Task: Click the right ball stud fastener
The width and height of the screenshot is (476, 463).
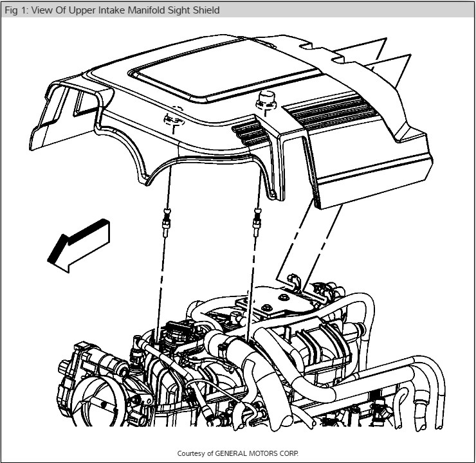Action: [257, 222]
